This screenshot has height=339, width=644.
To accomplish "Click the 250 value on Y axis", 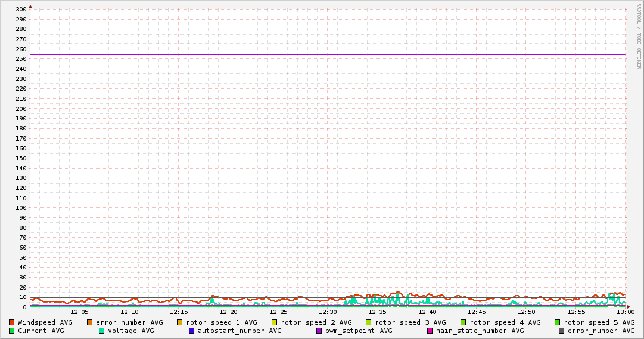I will coord(20,59).
